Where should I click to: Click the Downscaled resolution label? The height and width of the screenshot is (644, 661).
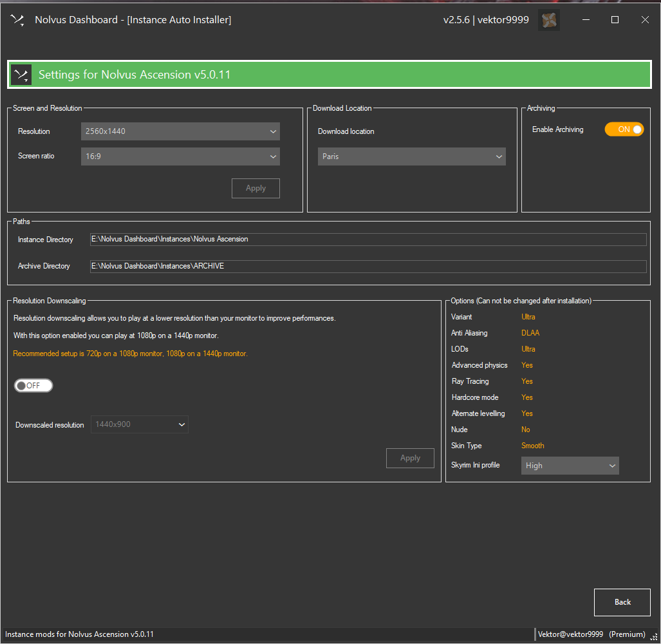(x=50, y=425)
